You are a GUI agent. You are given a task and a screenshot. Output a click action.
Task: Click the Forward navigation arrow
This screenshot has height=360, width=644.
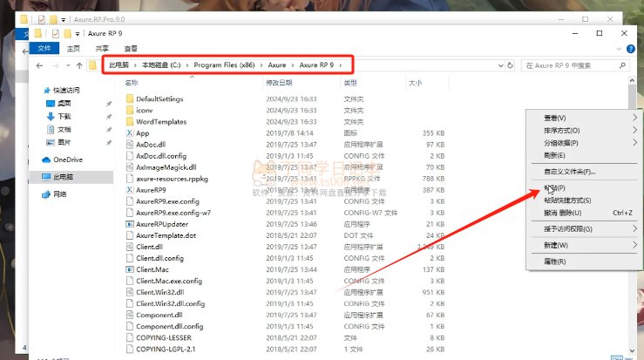[56, 65]
